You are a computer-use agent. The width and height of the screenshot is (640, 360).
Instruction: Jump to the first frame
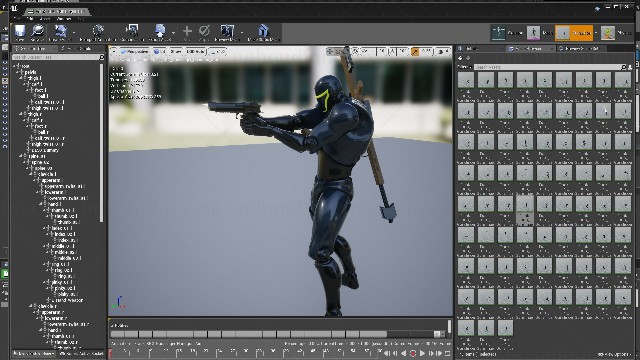pos(386,353)
